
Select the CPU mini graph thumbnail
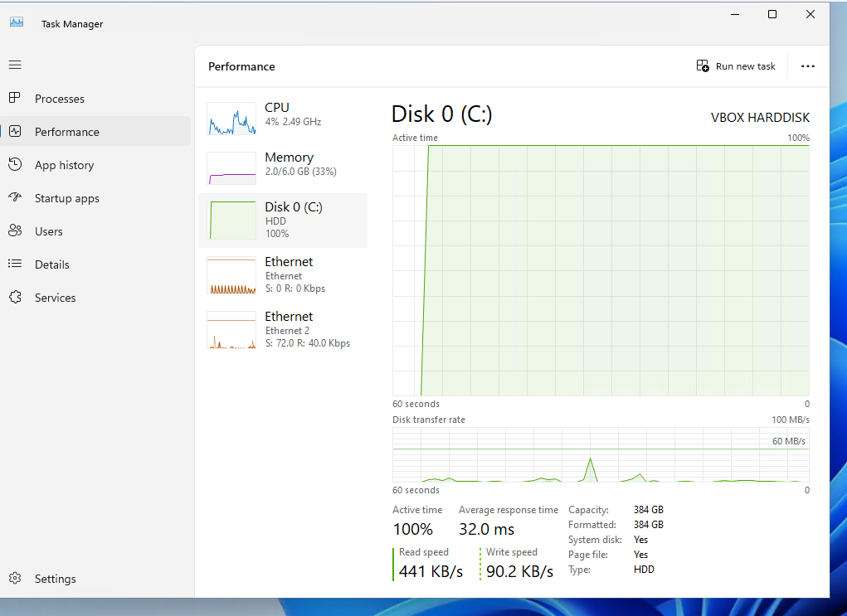231,119
